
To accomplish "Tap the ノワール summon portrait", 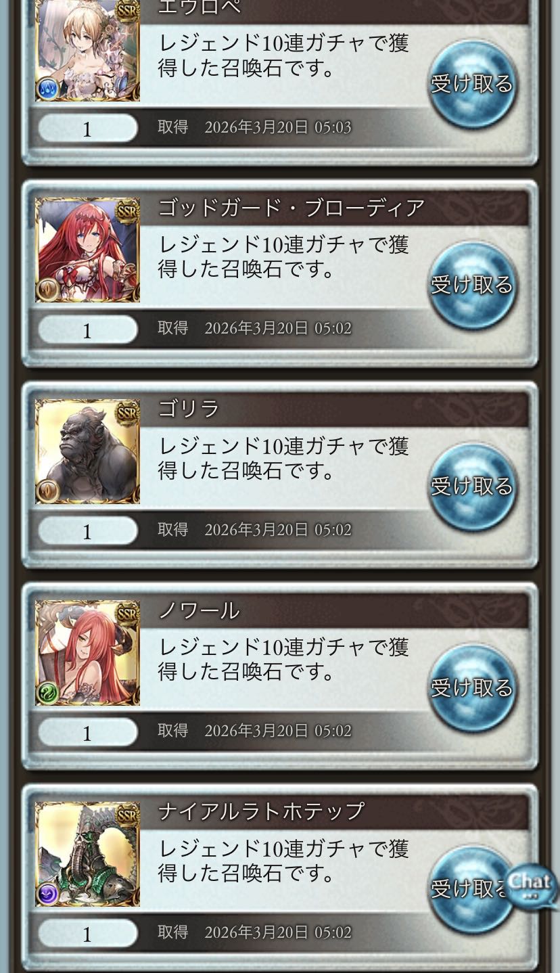I will [87, 652].
